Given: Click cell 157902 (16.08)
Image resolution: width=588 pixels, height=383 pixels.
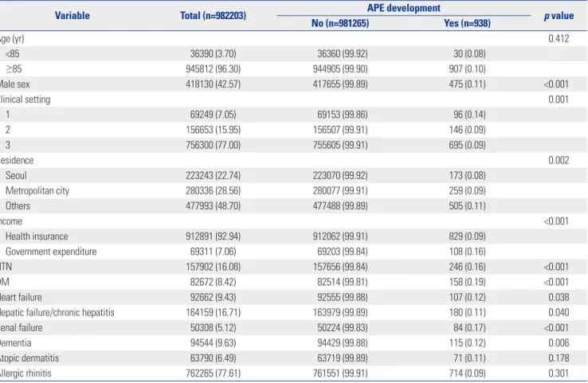Looking at the screenshot, I should tap(213, 267).
